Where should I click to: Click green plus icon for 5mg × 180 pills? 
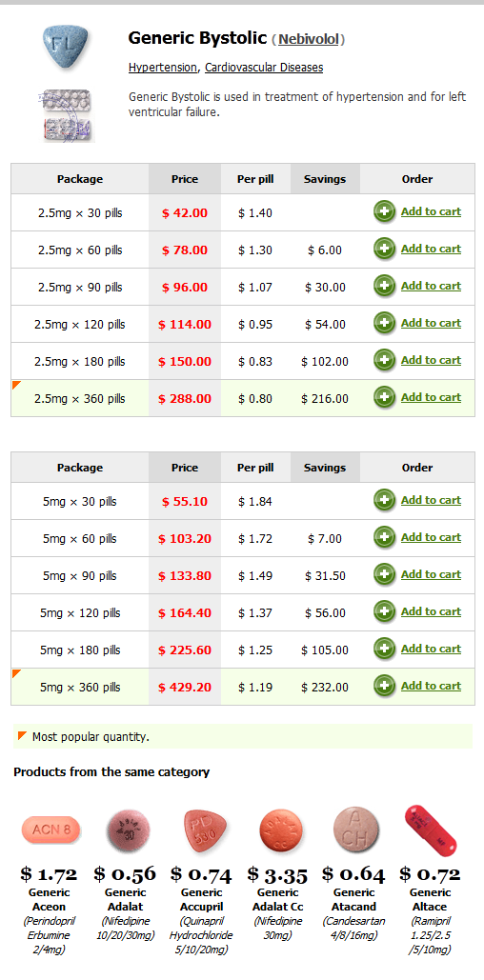pyautogui.click(x=384, y=649)
